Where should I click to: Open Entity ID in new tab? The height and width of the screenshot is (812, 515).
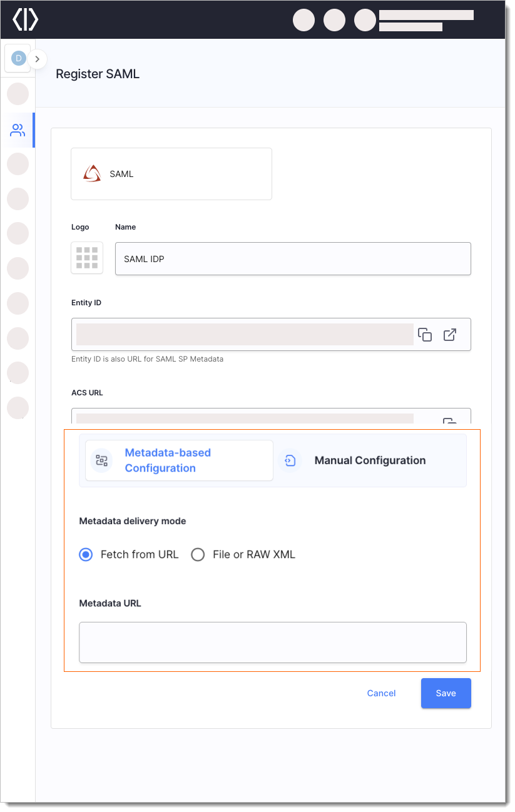[x=450, y=335]
